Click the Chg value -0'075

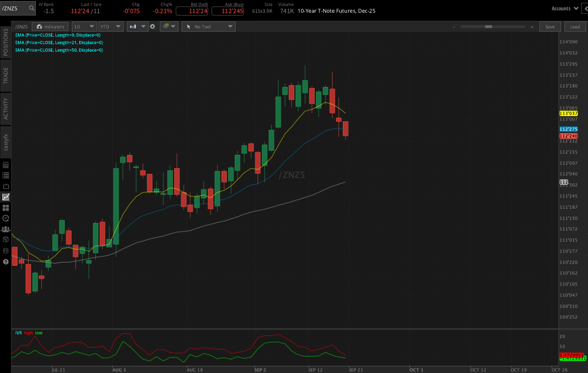coord(131,11)
